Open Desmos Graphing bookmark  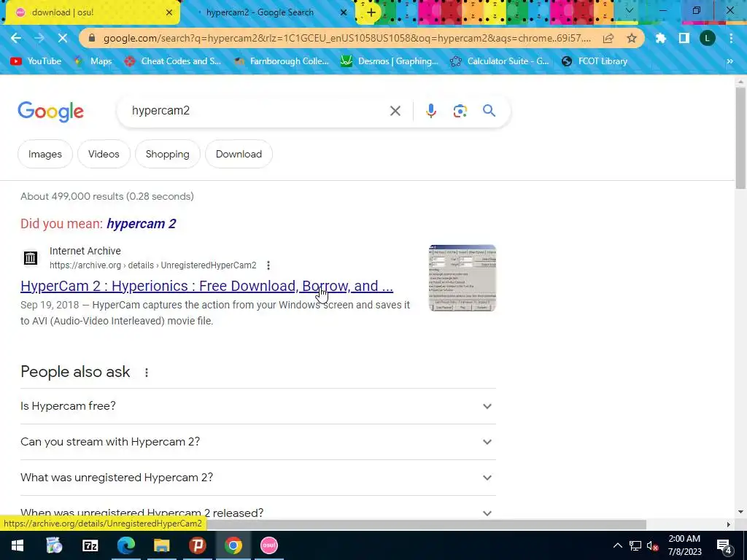click(x=390, y=61)
